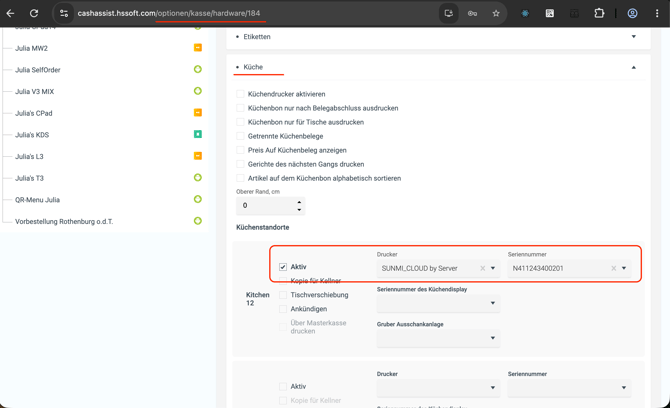Click the green circle status for Julia V3 MIX
The height and width of the screenshot is (408, 670).
(x=198, y=91)
